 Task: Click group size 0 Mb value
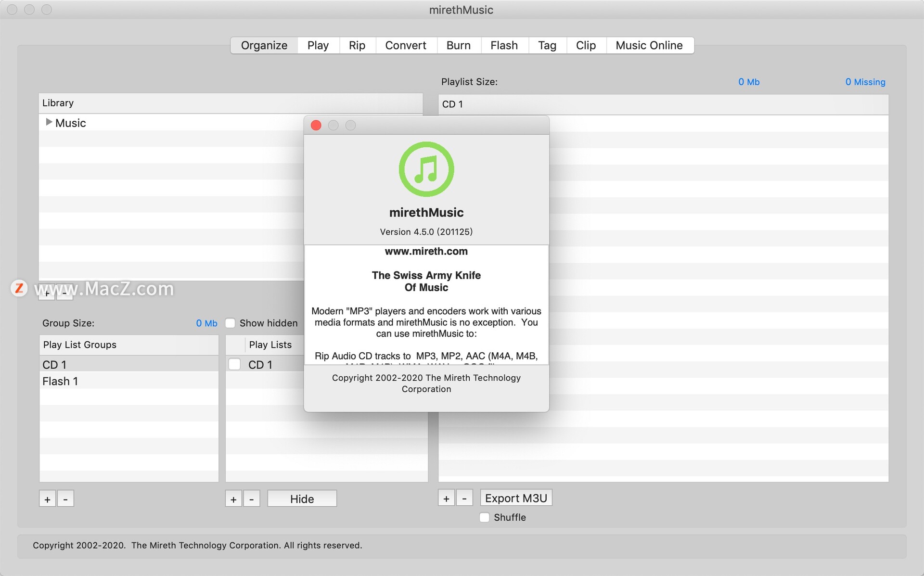click(x=206, y=323)
